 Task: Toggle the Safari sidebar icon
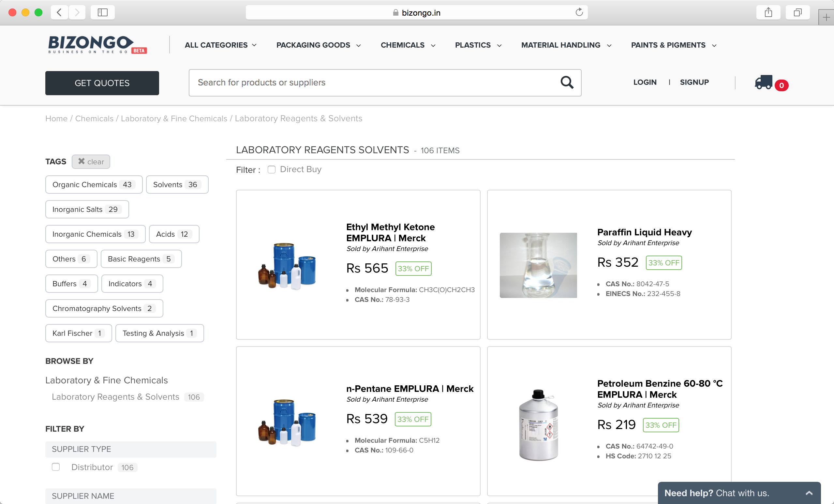pos(103,12)
